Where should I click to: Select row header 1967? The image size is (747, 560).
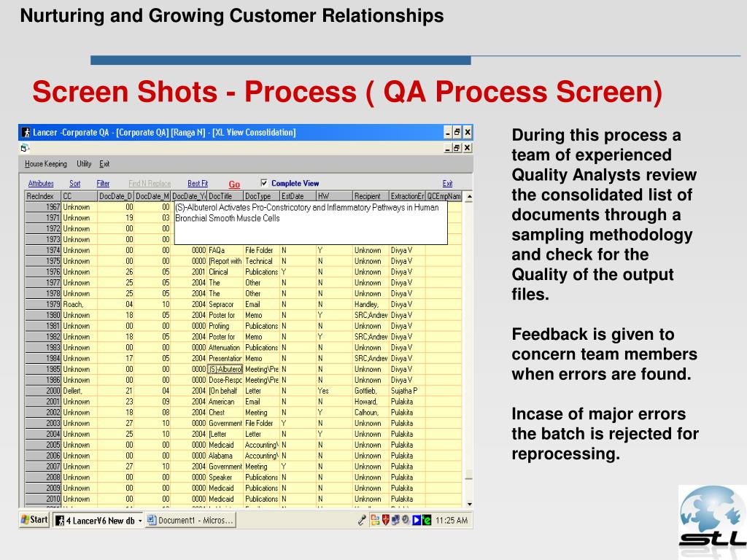(x=43, y=207)
